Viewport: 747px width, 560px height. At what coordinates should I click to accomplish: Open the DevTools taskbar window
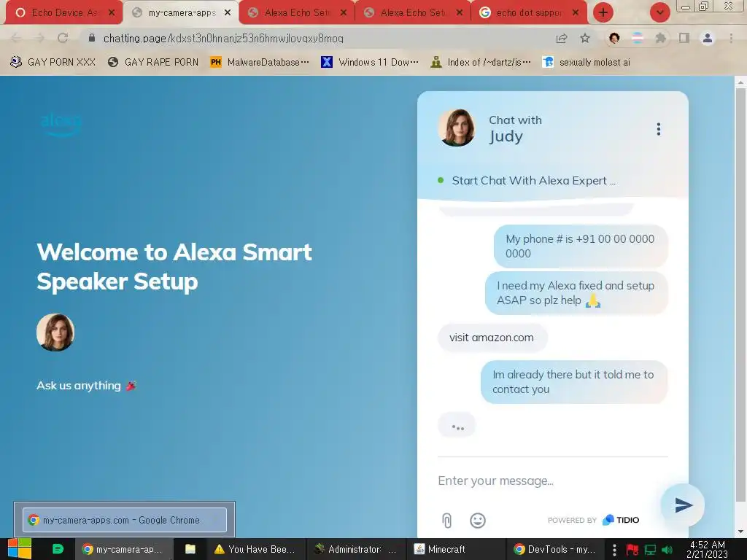pyautogui.click(x=554, y=549)
